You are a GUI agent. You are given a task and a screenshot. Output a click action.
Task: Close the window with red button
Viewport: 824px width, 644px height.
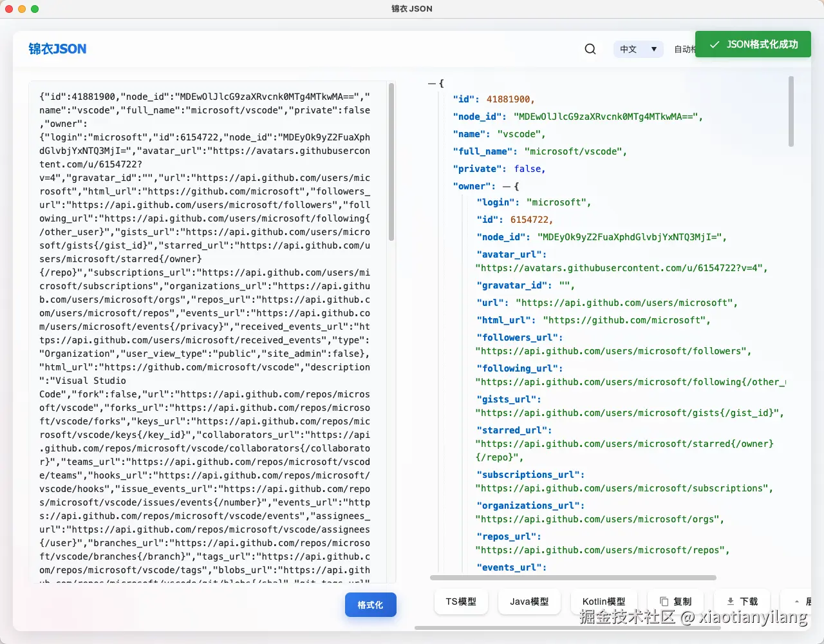pos(9,9)
